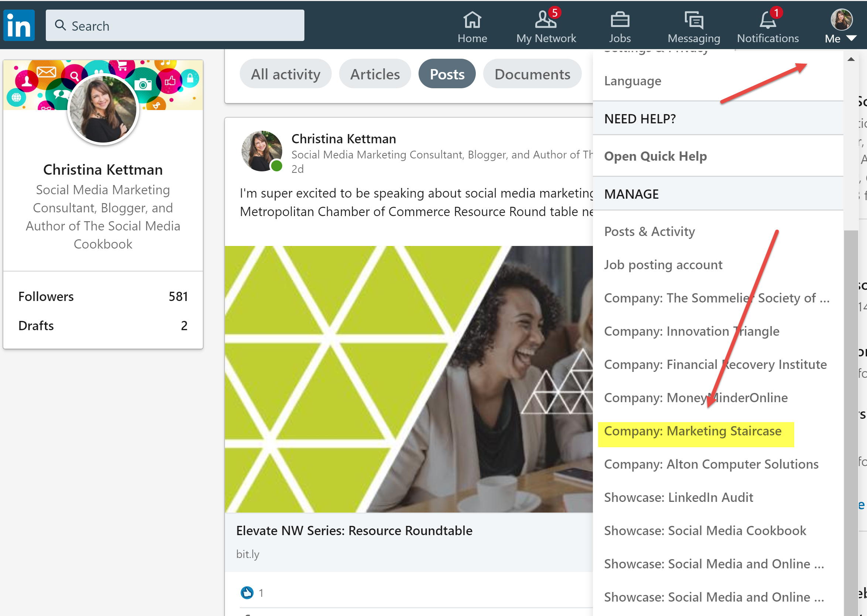Open the Notifications bell icon
Image resolution: width=867 pixels, height=616 pixels.
768,19
